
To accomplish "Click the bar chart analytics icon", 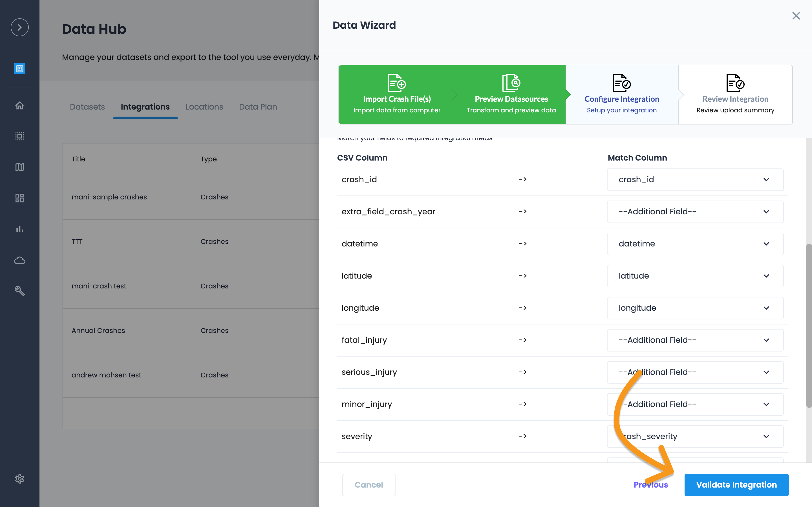I will tap(19, 229).
